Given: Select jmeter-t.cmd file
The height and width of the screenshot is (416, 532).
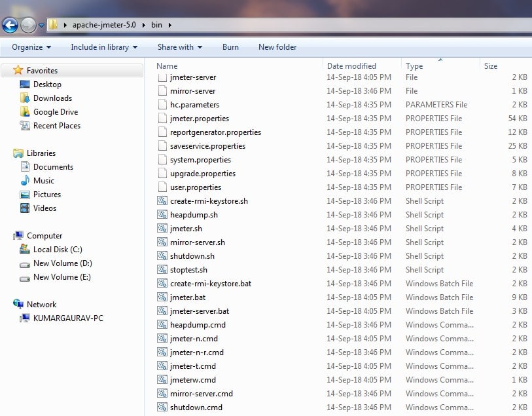Looking at the screenshot, I should pos(193,366).
